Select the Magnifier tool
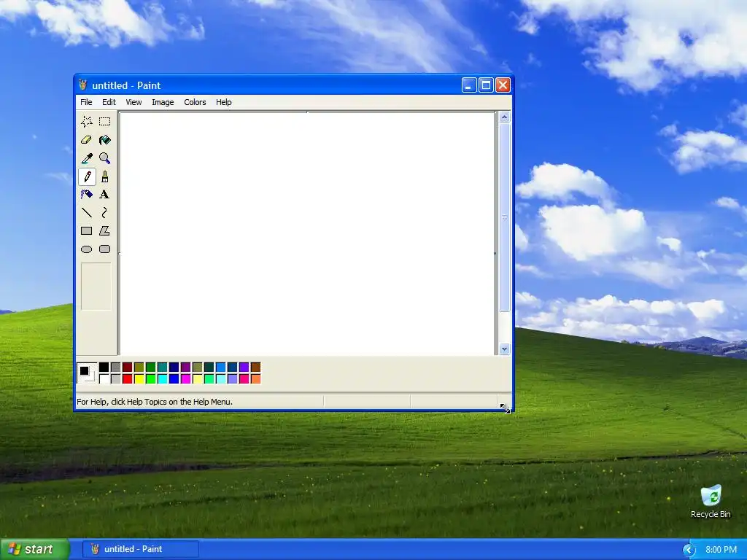This screenshot has height=560, width=747. coord(105,158)
